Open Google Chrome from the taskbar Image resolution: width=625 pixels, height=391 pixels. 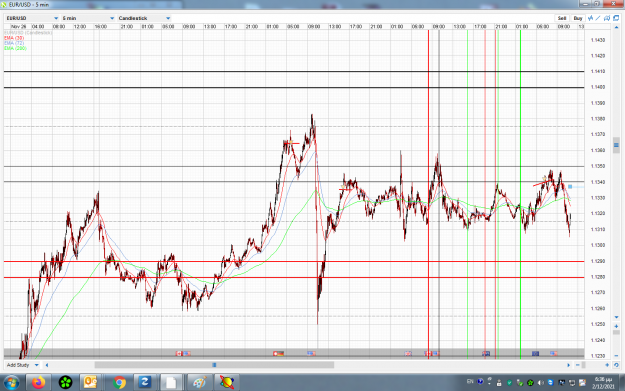point(119,383)
